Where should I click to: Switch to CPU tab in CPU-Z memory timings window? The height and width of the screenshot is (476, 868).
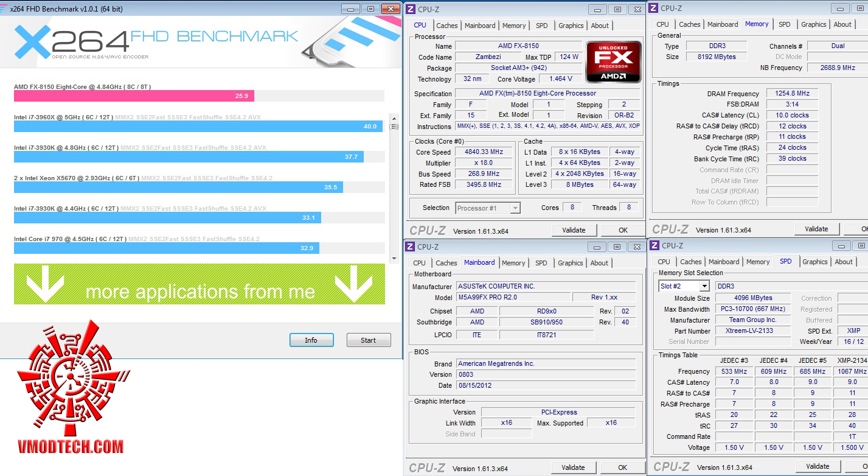662,24
